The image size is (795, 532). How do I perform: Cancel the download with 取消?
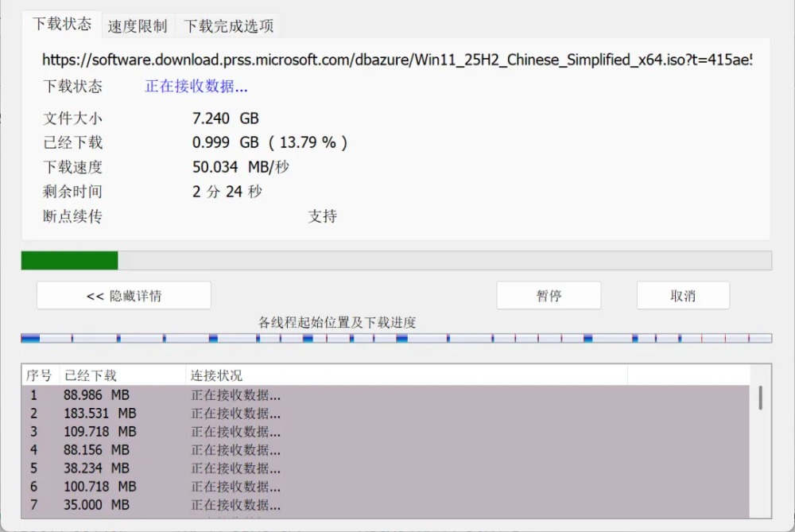[x=683, y=296]
